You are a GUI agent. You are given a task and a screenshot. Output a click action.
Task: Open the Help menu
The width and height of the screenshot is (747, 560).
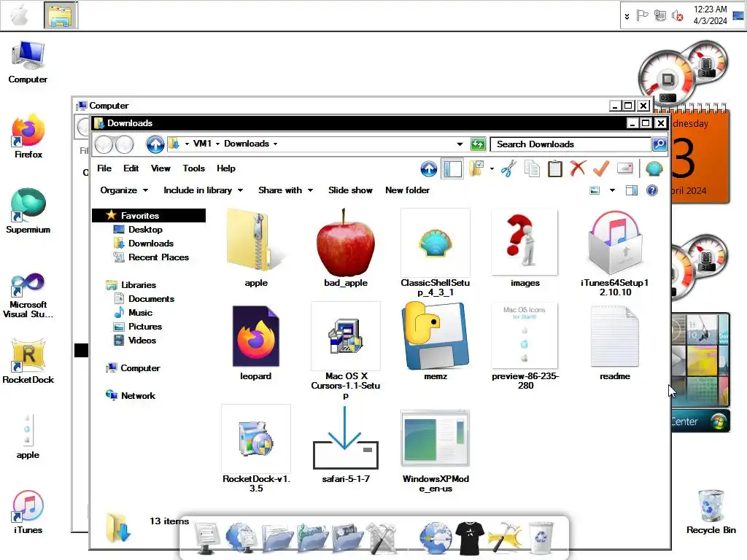pos(226,168)
